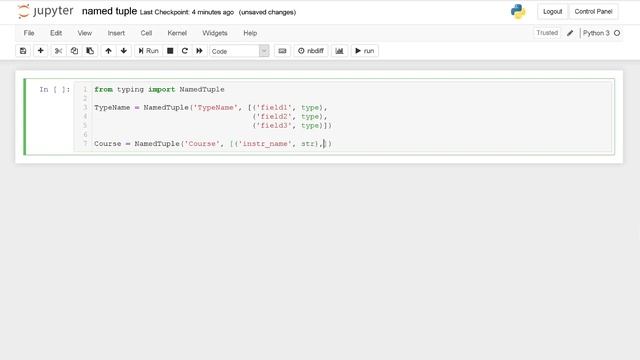Viewport: 640px width, 360px height.
Task: Click the nbdiff button
Action: [311, 51]
